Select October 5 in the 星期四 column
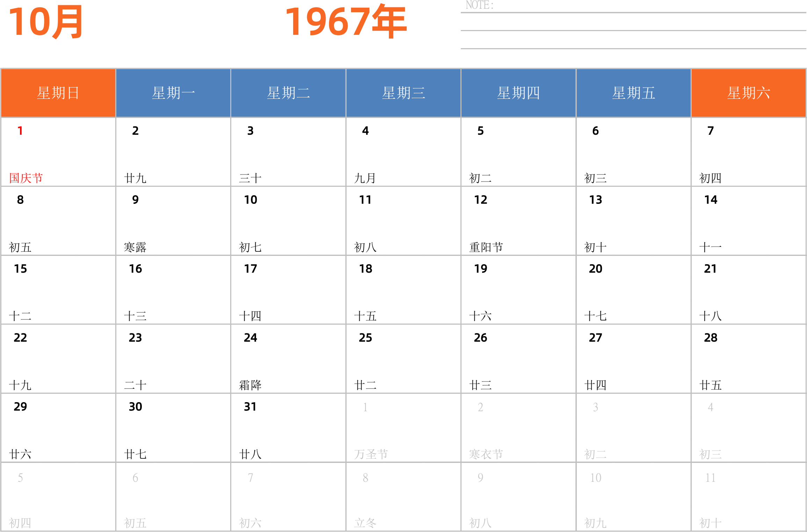This screenshot has width=807, height=532. [518, 152]
